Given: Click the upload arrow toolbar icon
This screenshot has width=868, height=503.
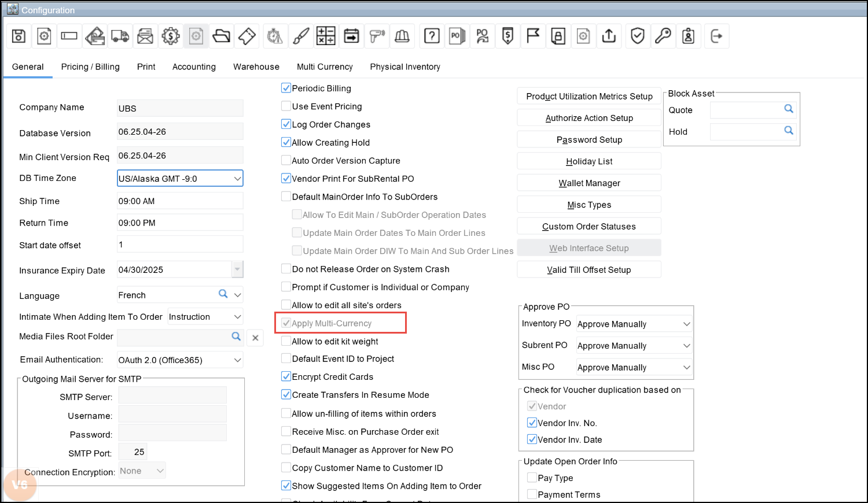Looking at the screenshot, I should tap(609, 36).
